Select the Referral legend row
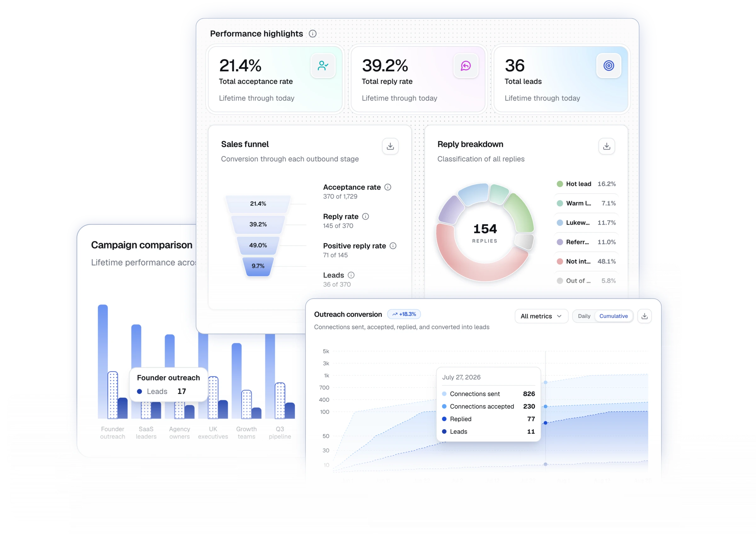Image resolution: width=756 pixels, height=535 pixels. coord(586,242)
